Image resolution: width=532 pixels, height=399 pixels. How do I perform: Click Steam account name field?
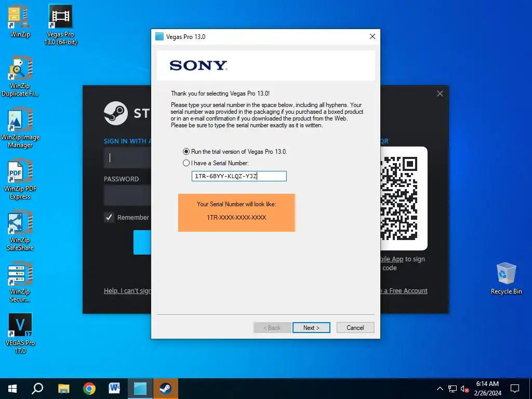[128, 158]
